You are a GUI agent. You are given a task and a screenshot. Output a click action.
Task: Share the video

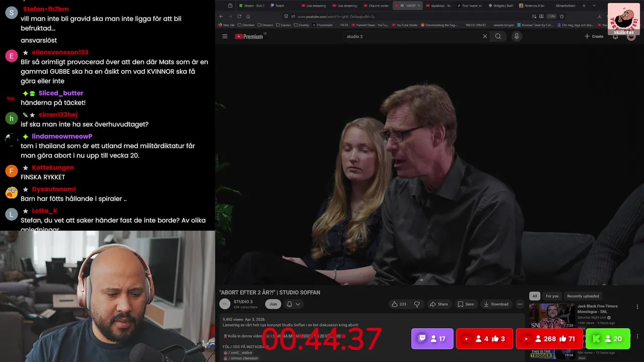(439, 304)
